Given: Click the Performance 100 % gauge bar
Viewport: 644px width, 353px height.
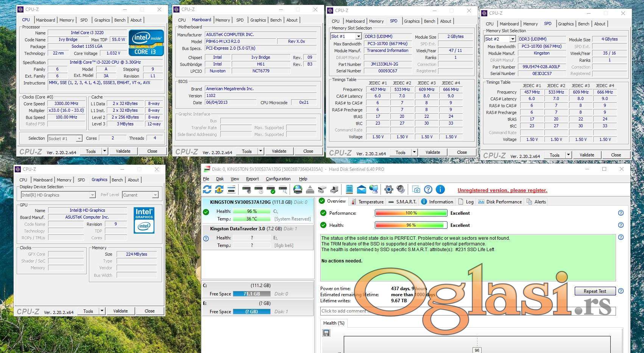Looking at the screenshot, I should 411,213.
